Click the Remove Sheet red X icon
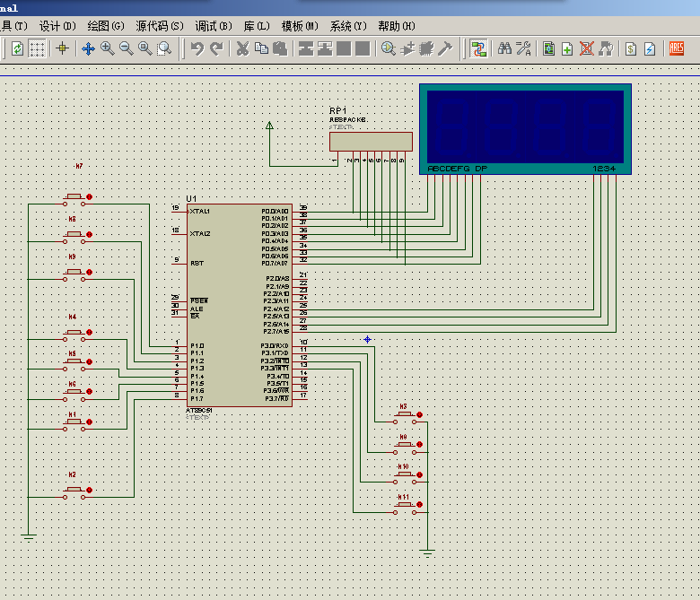Image resolution: width=700 pixels, height=600 pixels. (587, 48)
